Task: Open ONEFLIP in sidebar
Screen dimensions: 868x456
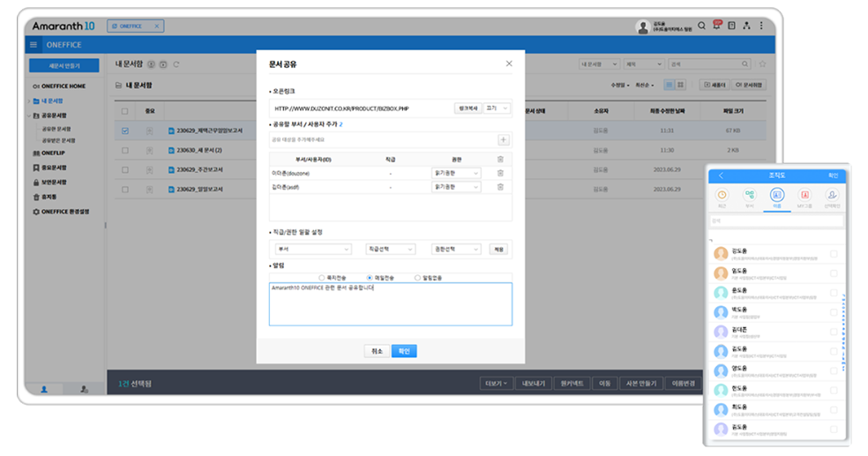Action: (x=49, y=153)
